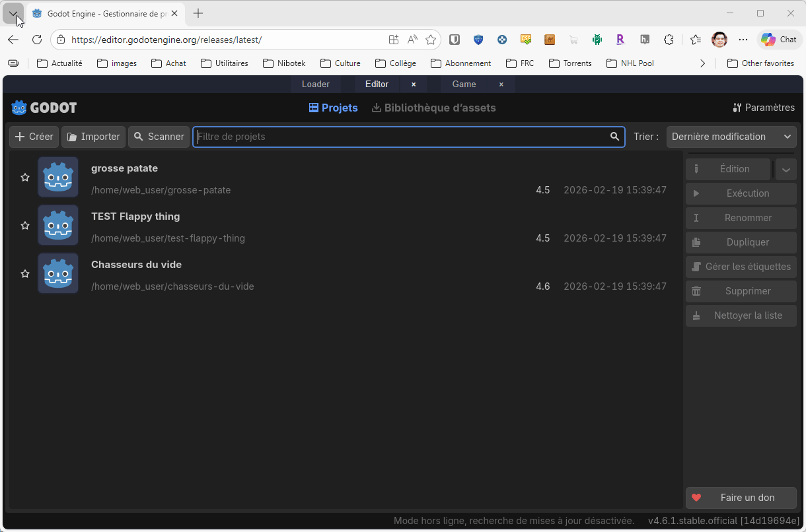Click the Faire un don button
Viewport: 806px width, 532px height.
pyautogui.click(x=741, y=498)
